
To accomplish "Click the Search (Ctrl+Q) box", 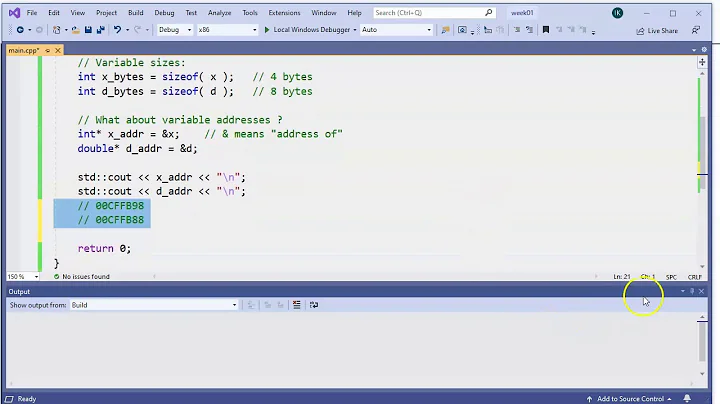I will [x=432, y=13].
